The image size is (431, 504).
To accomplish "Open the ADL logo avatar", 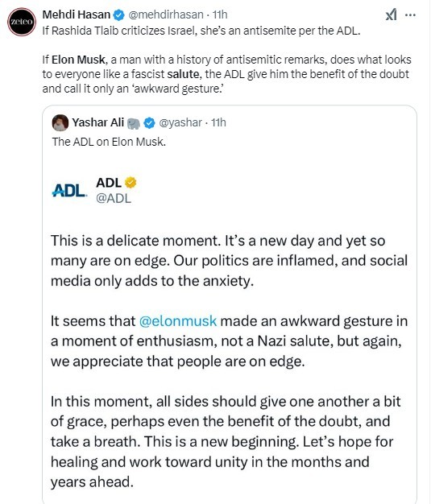I will point(69,190).
